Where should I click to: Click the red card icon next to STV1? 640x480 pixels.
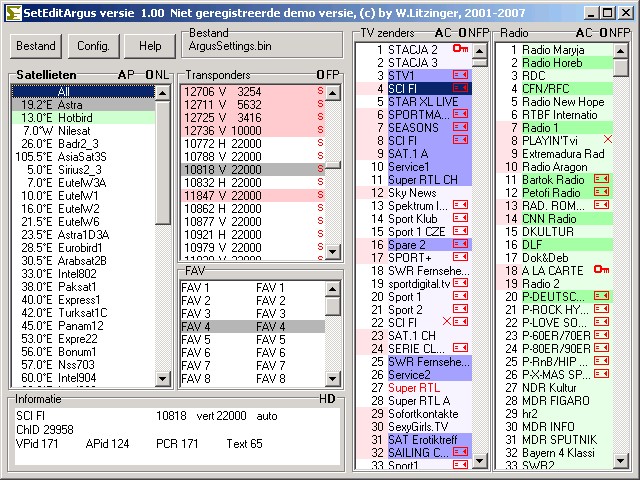(461, 75)
